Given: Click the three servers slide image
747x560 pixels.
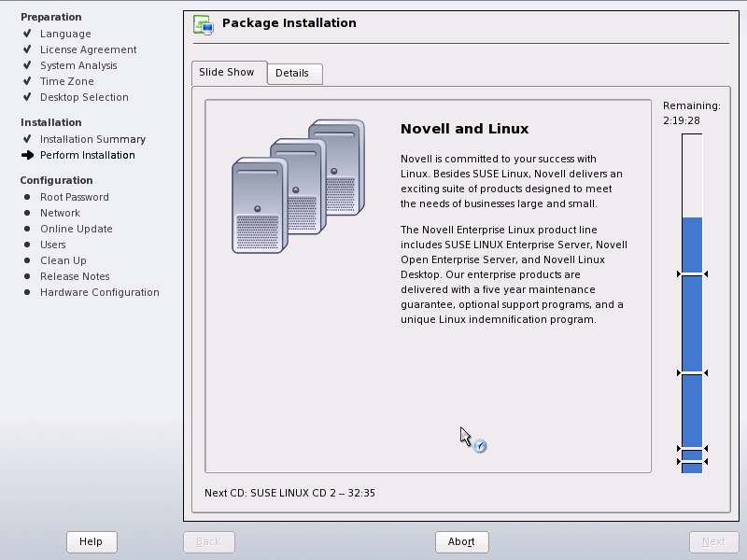Looking at the screenshot, I should tap(298, 186).
